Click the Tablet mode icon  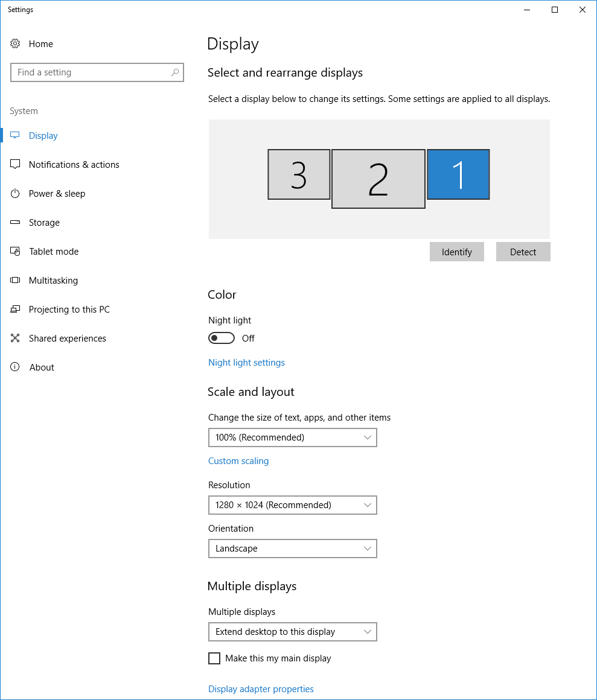15,252
